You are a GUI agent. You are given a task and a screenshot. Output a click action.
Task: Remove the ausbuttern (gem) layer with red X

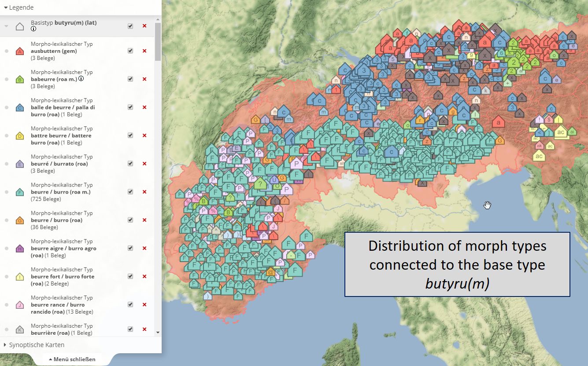click(x=144, y=51)
